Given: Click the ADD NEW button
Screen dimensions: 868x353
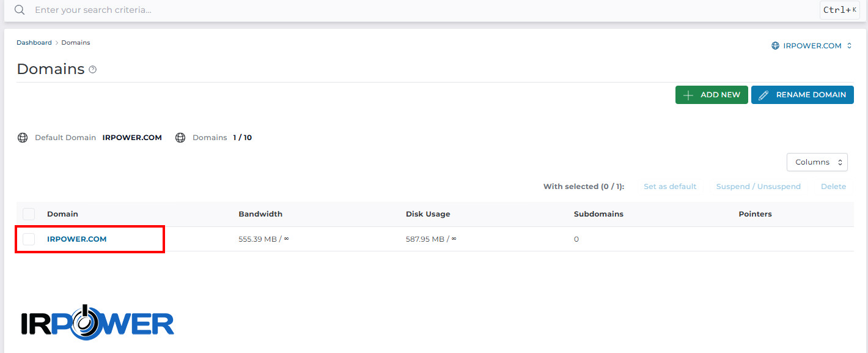Looking at the screenshot, I should 712,95.
